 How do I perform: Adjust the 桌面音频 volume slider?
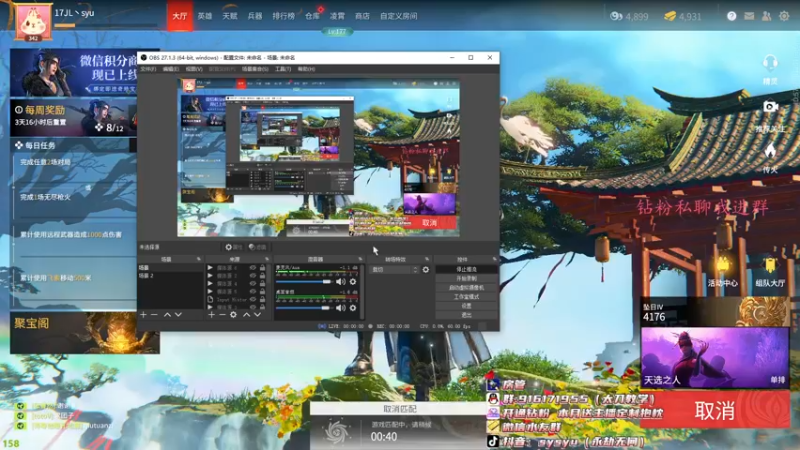coord(305,308)
